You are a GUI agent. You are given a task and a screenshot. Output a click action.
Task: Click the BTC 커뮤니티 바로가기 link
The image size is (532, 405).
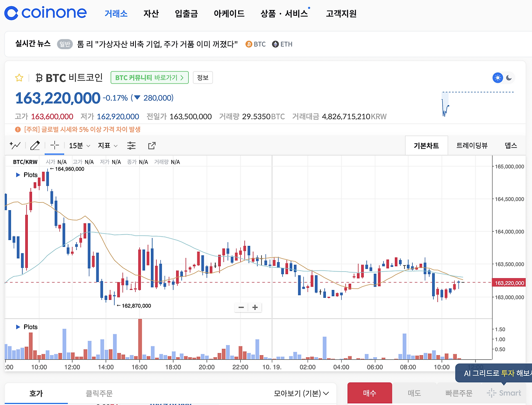[x=149, y=78]
